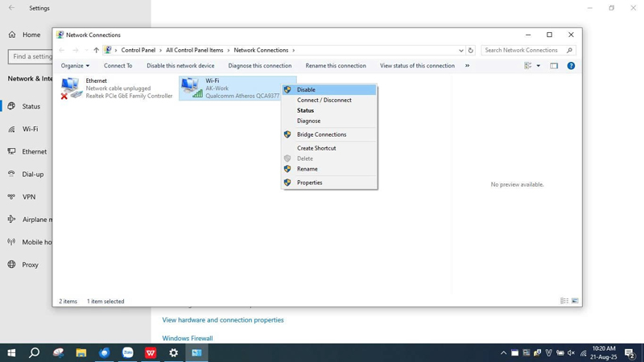
Task: Click Control Panel breadcrumb
Action: pyautogui.click(x=138, y=50)
